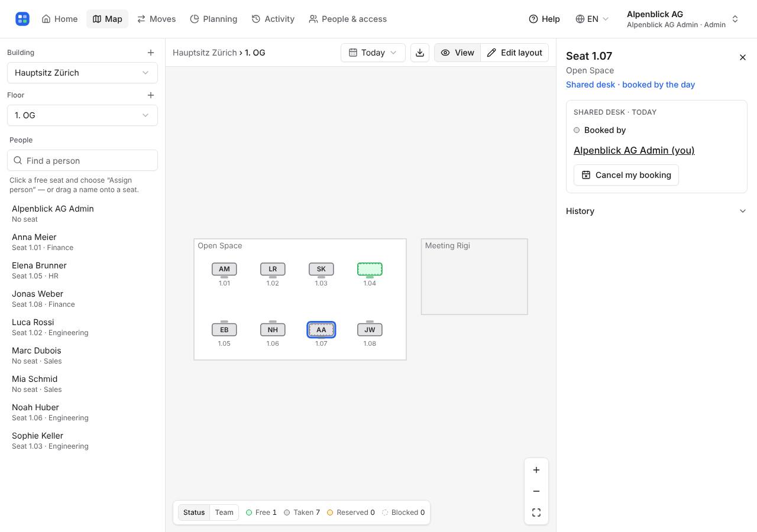757x532 pixels.
Task: Fit map to screen icon
Action: [x=536, y=512]
